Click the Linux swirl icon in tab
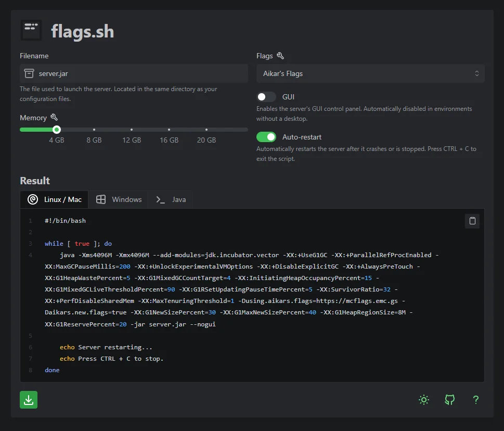The image size is (504, 431). click(33, 199)
